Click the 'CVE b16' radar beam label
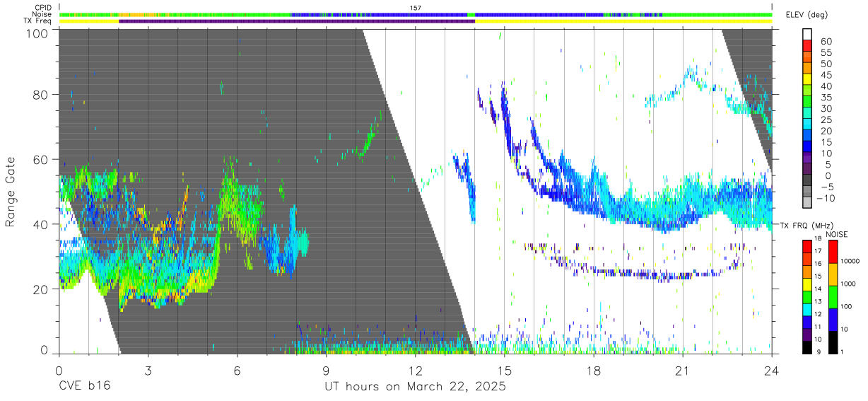Viewport: 868px width, 401px height. coord(84,387)
